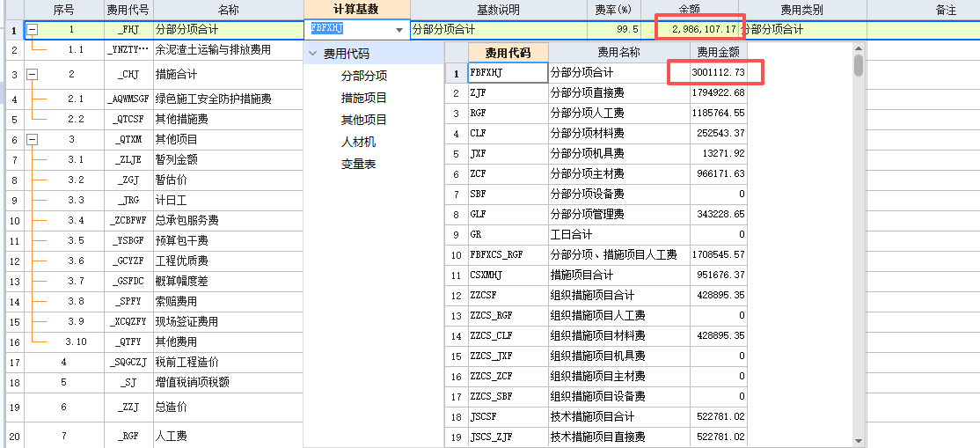980x448 pixels.
Task: Click the 计算基数 column header
Action: (356, 10)
